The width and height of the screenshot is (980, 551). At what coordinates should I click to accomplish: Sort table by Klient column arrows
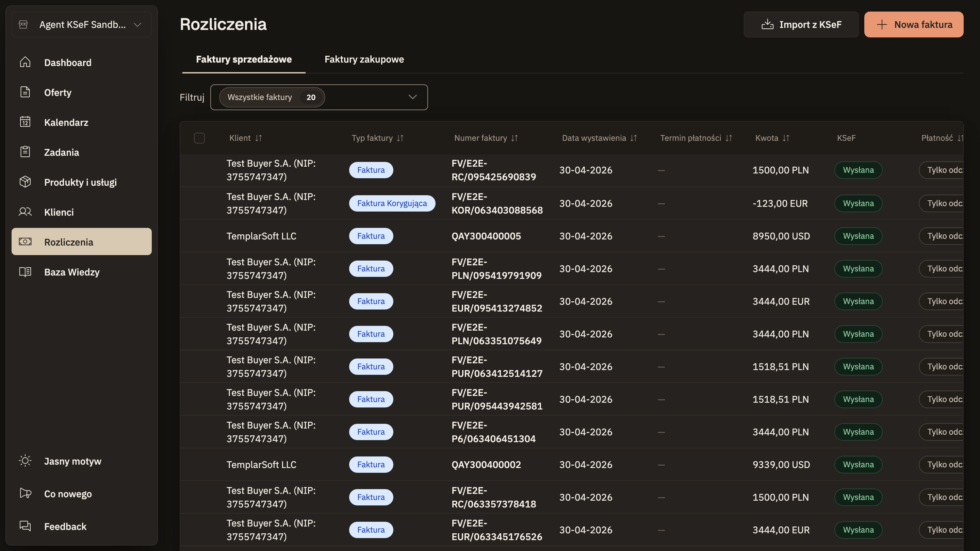(259, 138)
